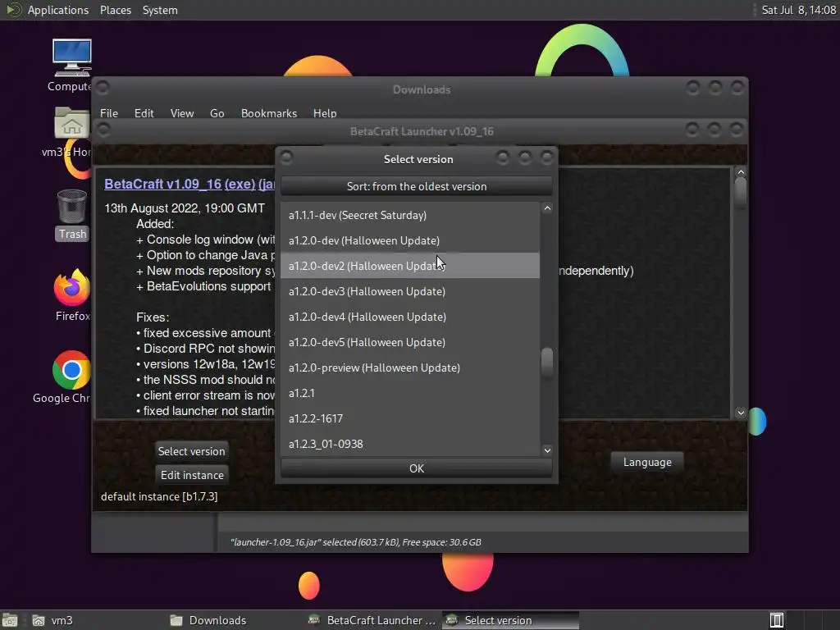Open File menu in Downloads window

pos(109,113)
